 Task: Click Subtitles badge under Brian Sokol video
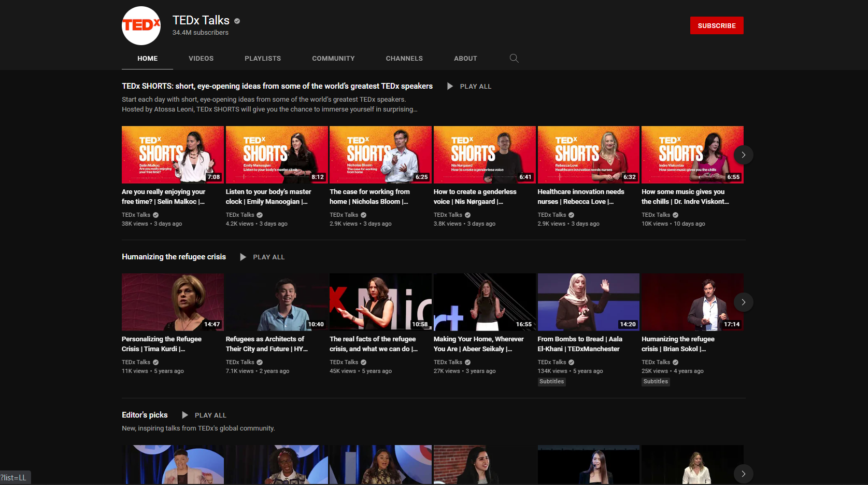coord(656,381)
